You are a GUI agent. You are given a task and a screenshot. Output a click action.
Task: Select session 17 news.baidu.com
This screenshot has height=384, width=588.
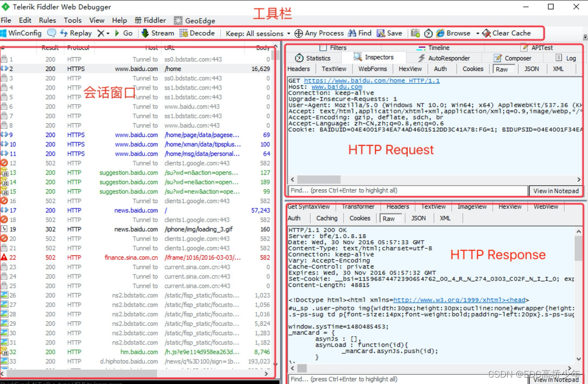135,210
